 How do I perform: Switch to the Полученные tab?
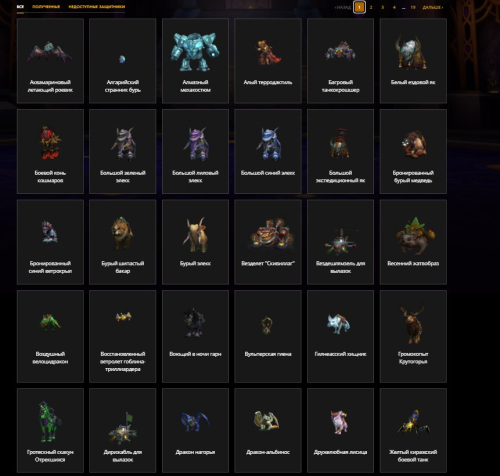(46, 7)
